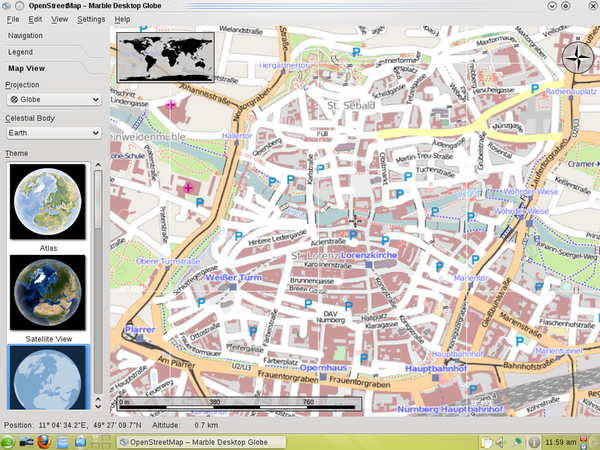
Task: Launch Firefox from the taskbar
Action: [x=44, y=442]
